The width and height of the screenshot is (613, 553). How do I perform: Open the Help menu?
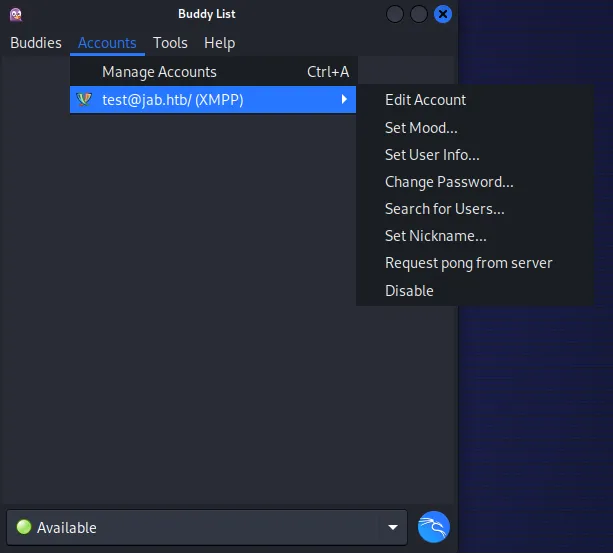click(219, 43)
